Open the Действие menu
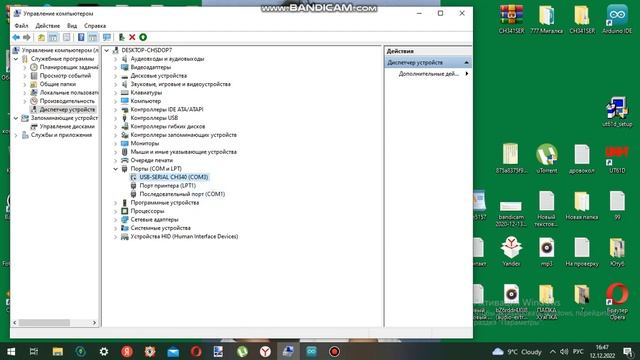Screen dimensions: 640x360 pyautogui.click(x=47, y=26)
